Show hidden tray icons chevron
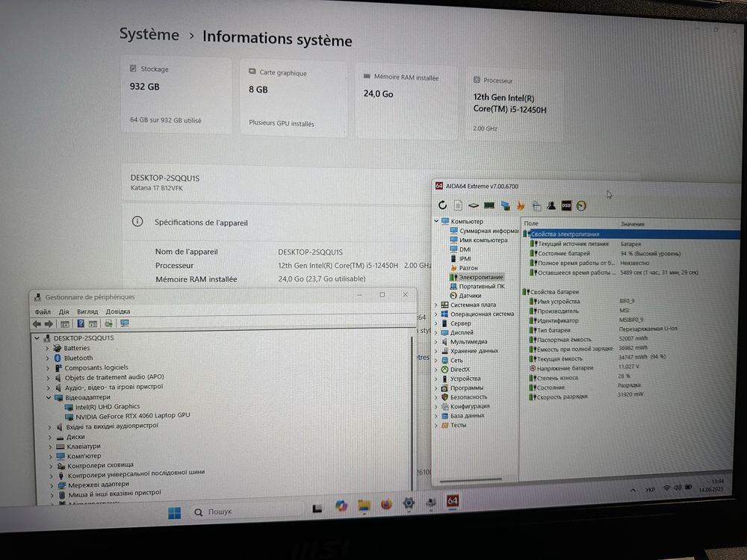This screenshot has width=747, height=560. coord(633,490)
